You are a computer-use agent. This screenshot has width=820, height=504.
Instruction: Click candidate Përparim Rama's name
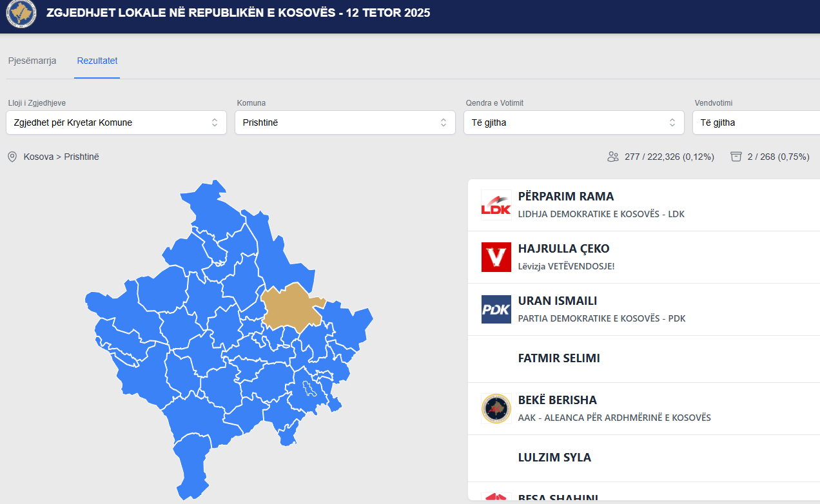pos(565,197)
